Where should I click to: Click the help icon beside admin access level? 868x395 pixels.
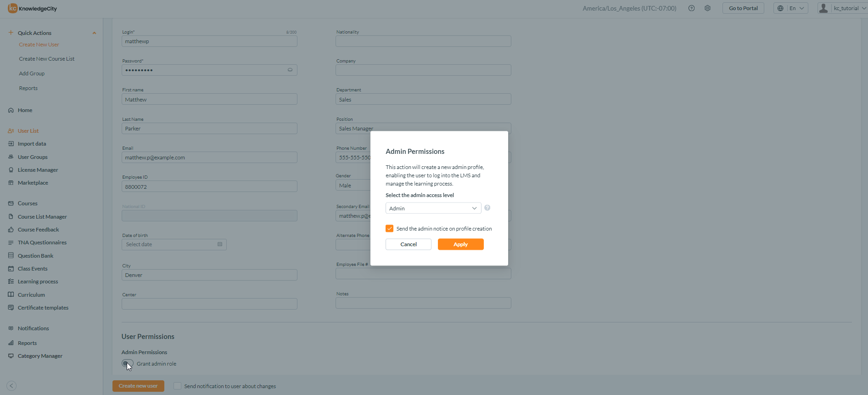[x=487, y=208]
